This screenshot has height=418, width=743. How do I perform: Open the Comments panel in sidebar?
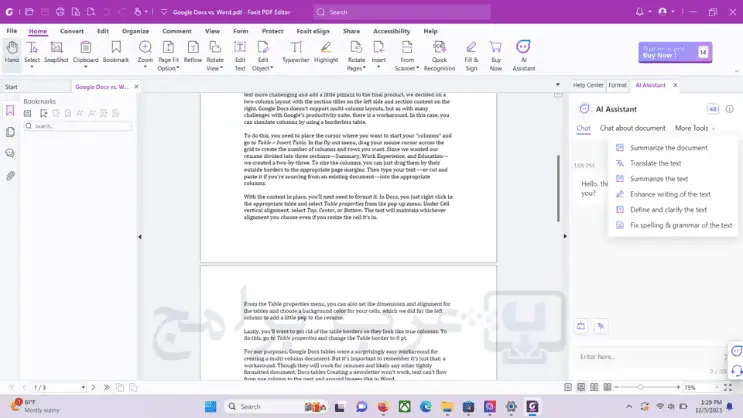(x=10, y=153)
